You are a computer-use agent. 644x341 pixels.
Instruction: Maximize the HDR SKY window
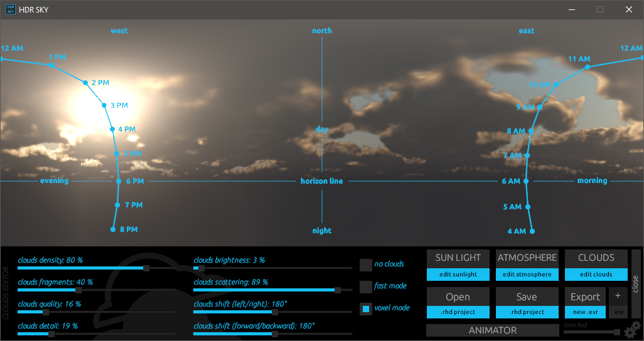point(600,9)
